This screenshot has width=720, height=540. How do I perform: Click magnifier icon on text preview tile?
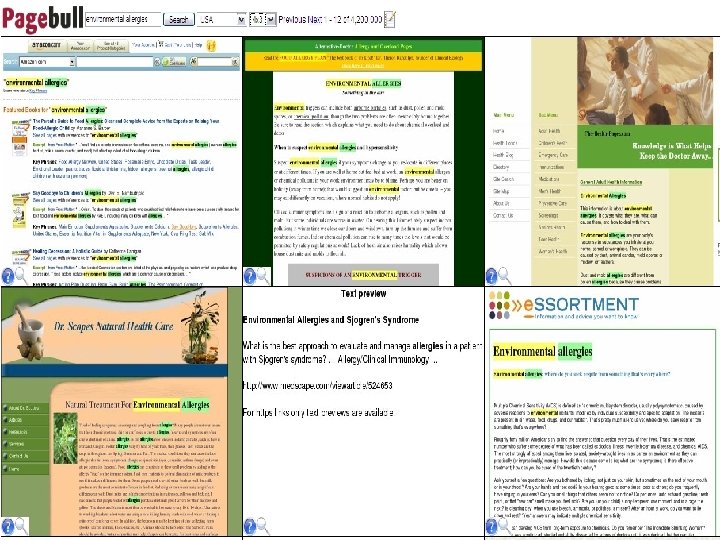pos(263,526)
